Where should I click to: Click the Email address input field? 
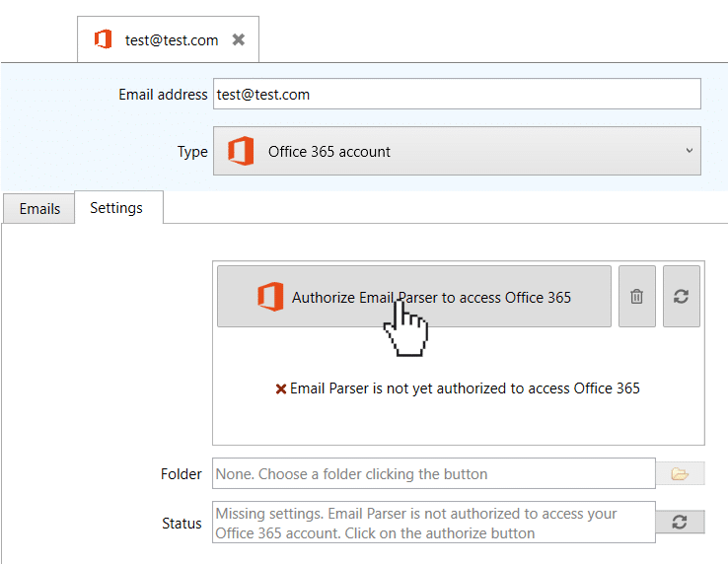coord(457,95)
